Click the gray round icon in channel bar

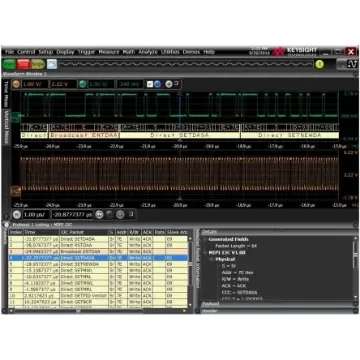169,84
